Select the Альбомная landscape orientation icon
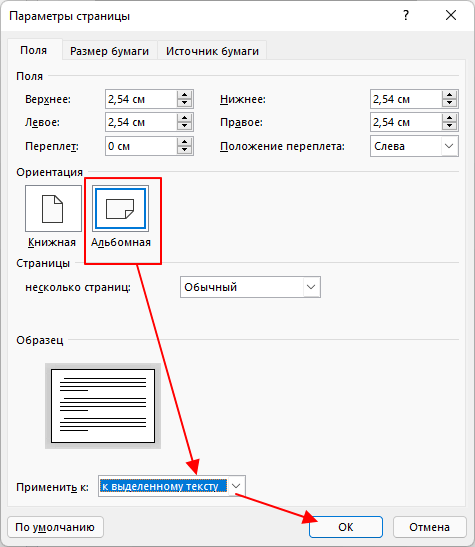This screenshot has width=475, height=547. pyautogui.click(x=120, y=209)
